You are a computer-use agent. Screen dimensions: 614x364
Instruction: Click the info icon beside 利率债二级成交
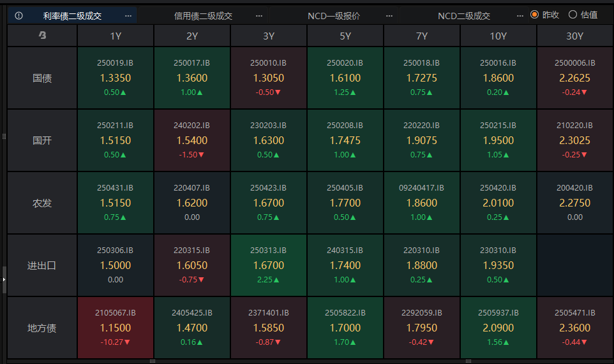[x=19, y=15]
